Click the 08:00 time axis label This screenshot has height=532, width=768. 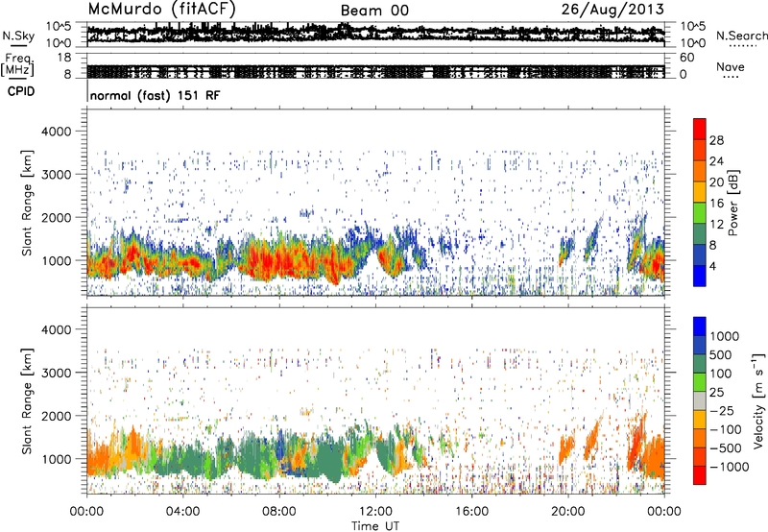pyautogui.click(x=279, y=512)
